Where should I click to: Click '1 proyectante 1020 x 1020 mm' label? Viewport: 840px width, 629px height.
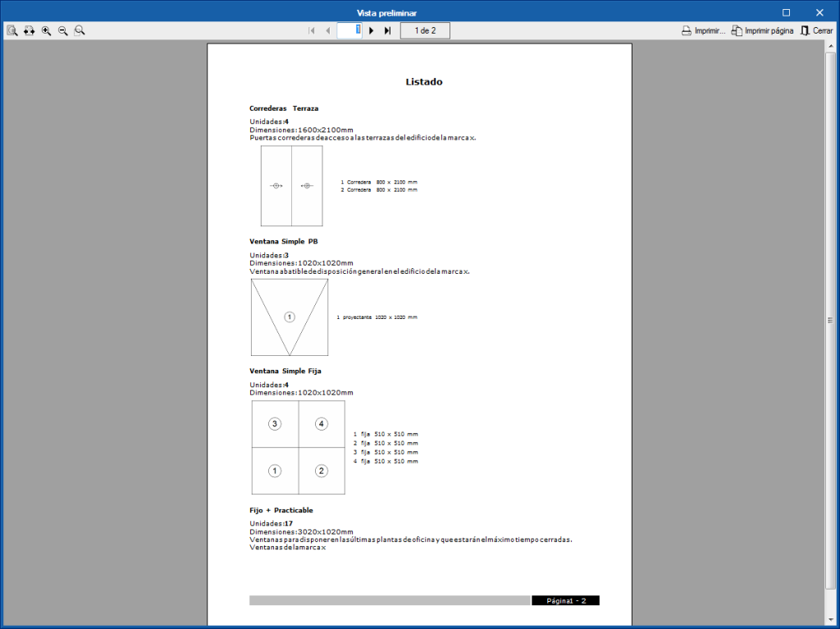tap(377, 317)
